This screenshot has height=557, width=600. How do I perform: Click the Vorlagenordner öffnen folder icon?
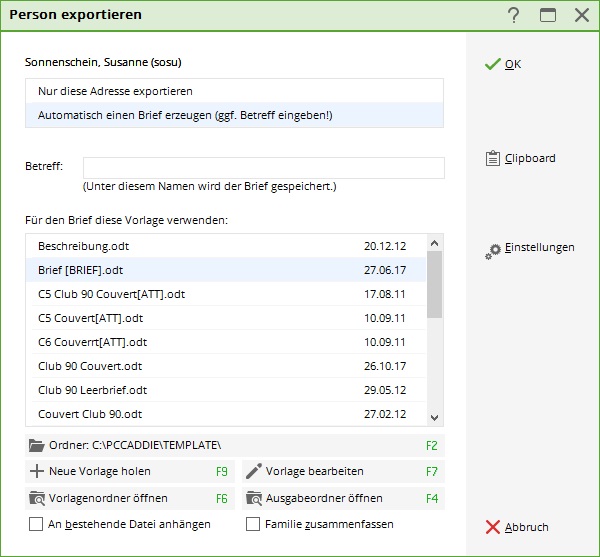pos(37,497)
